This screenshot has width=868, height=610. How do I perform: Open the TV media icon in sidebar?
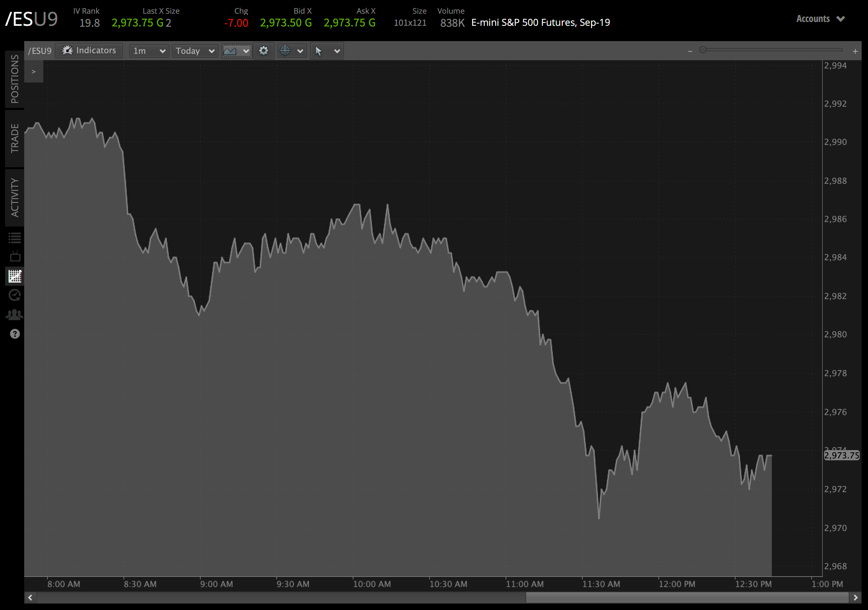15,257
